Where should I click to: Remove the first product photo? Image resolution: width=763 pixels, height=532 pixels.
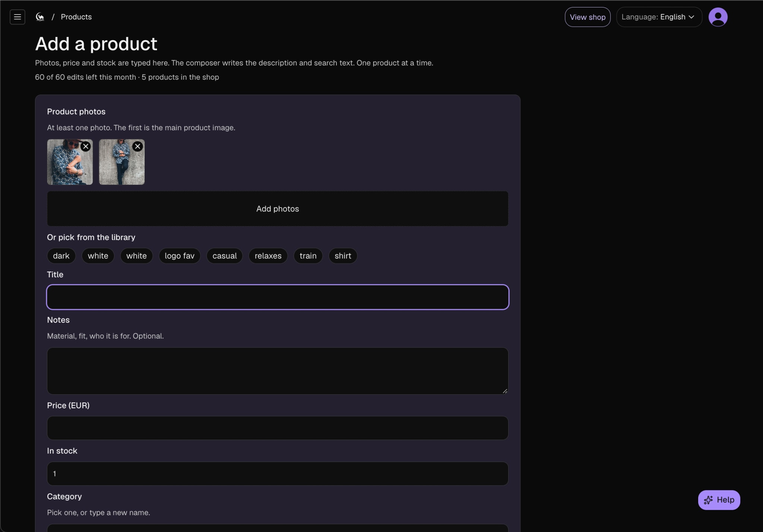point(86,146)
